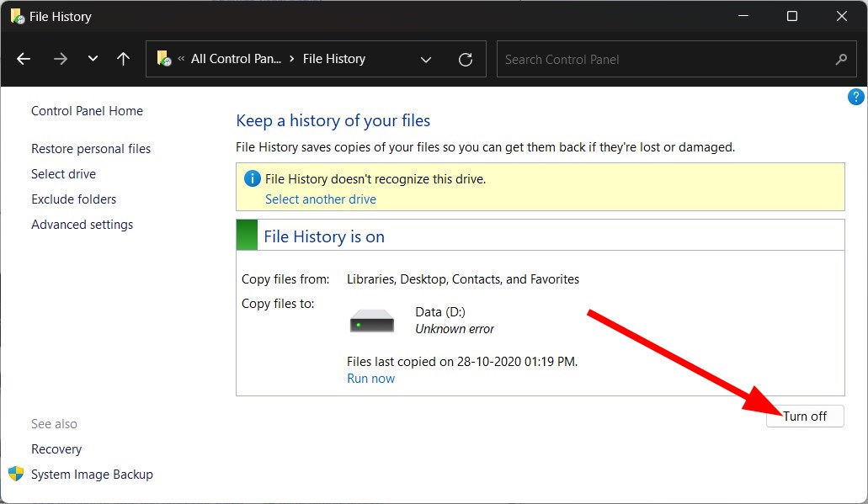Click the Select another drive link

[320, 199]
